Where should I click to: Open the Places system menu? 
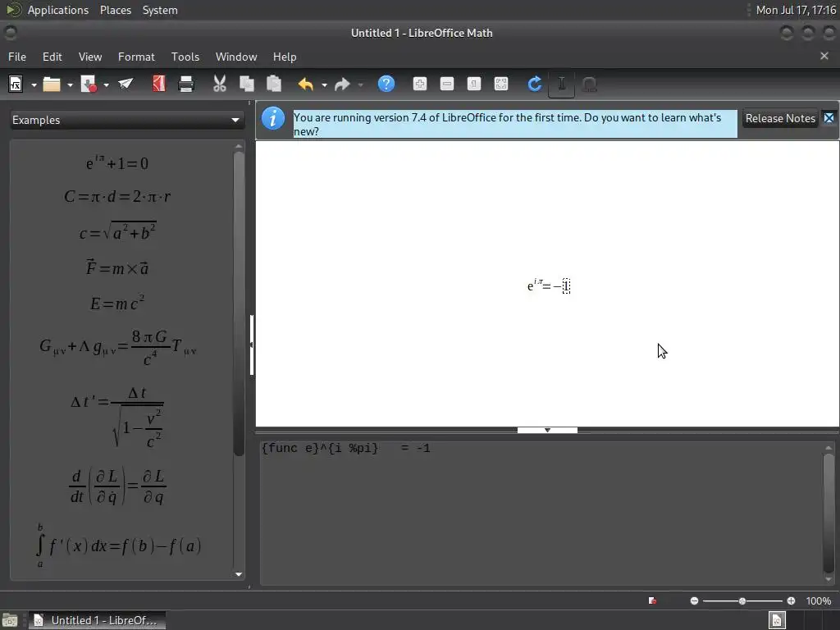pos(116,10)
